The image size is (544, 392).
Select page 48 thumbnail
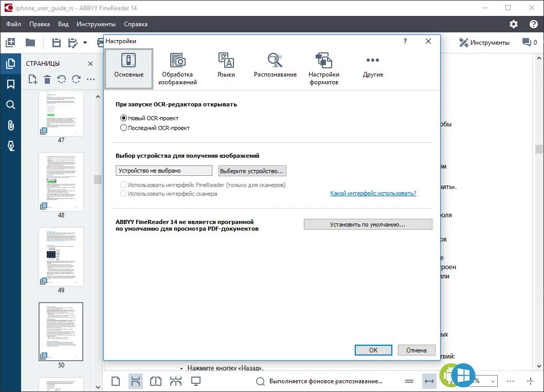coord(61,182)
